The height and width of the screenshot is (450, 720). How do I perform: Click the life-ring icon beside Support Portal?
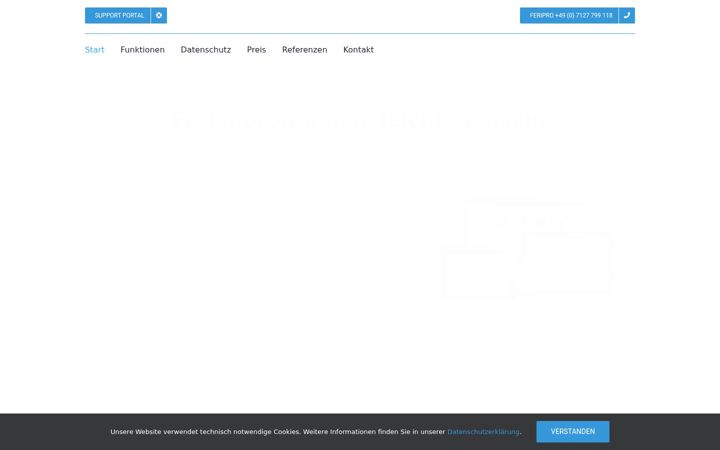[x=159, y=16]
